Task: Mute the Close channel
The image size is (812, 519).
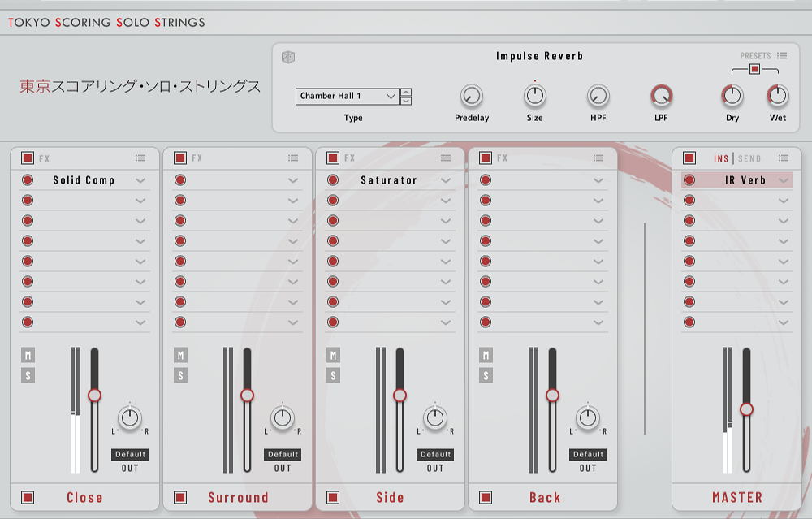Action: [x=28, y=355]
